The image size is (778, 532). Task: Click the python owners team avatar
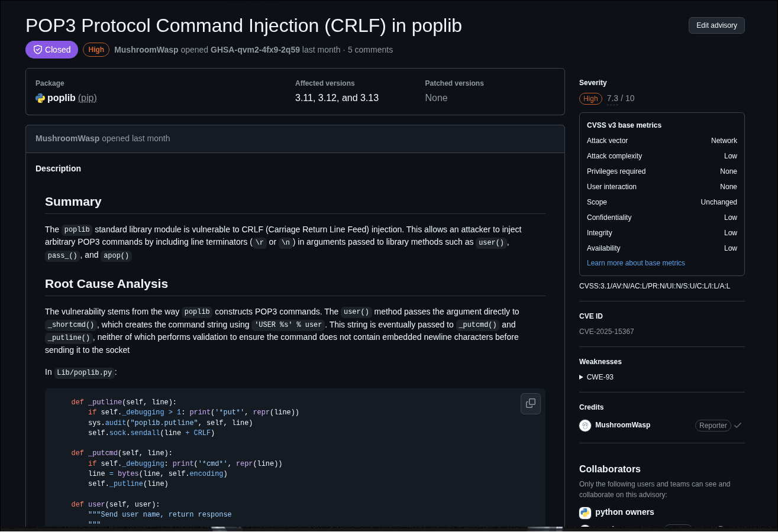point(585,512)
